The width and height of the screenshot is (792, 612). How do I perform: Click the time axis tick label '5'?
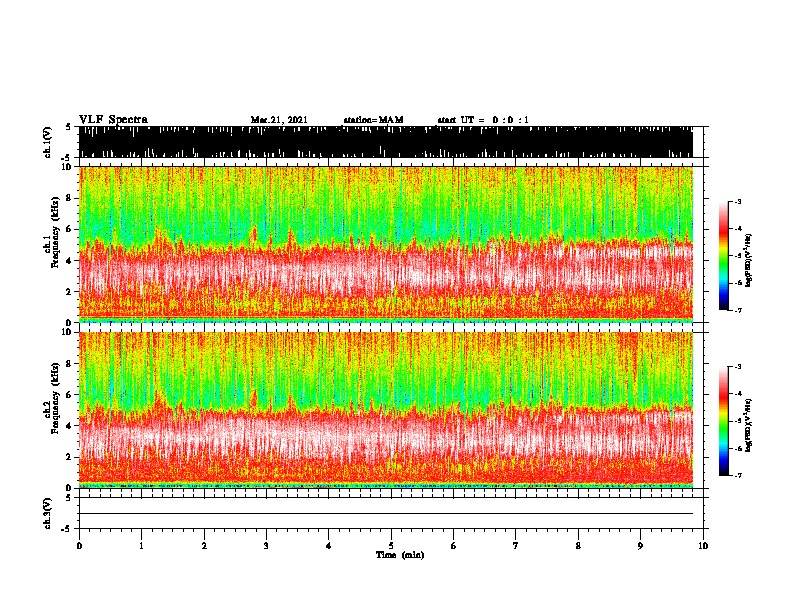pyautogui.click(x=391, y=546)
